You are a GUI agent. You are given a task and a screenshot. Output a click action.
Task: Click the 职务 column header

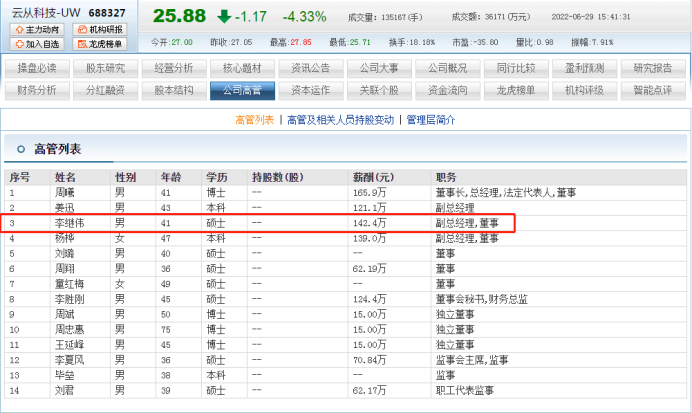[446, 177]
